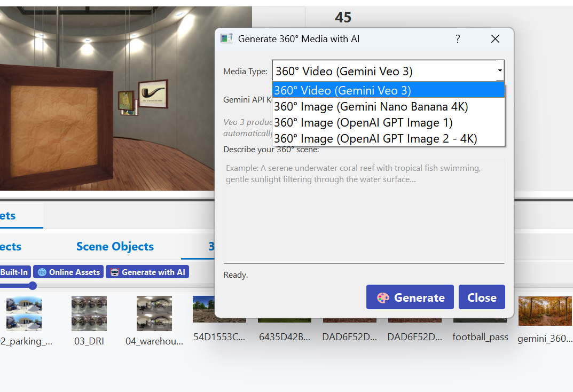Viewport: 573px width, 392px height.
Task: Click the Generate button in dialog
Action: point(410,297)
